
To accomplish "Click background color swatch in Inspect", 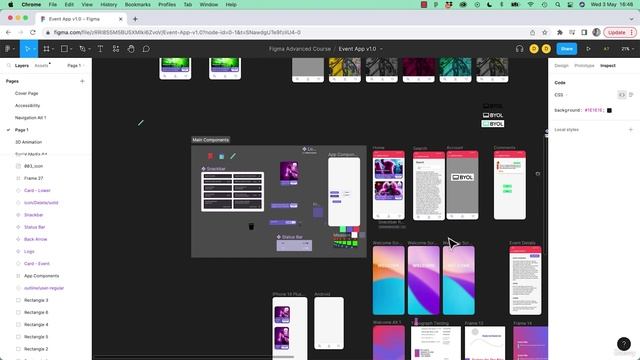I will [609, 110].
